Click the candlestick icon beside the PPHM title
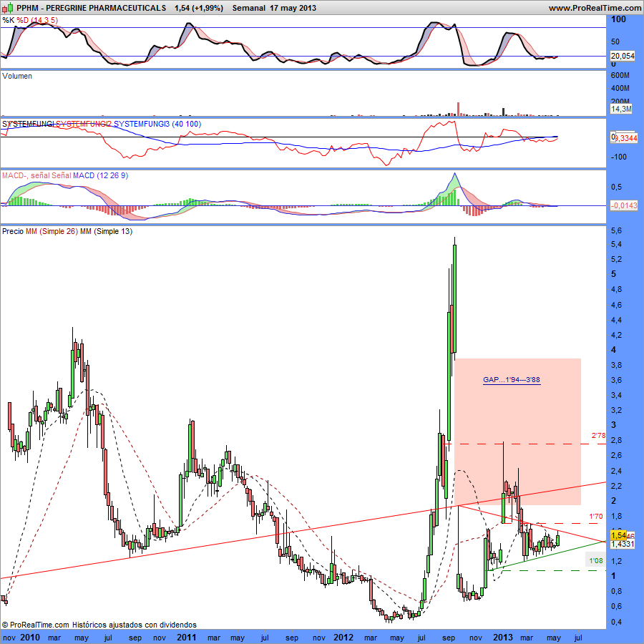 click(x=7, y=7)
